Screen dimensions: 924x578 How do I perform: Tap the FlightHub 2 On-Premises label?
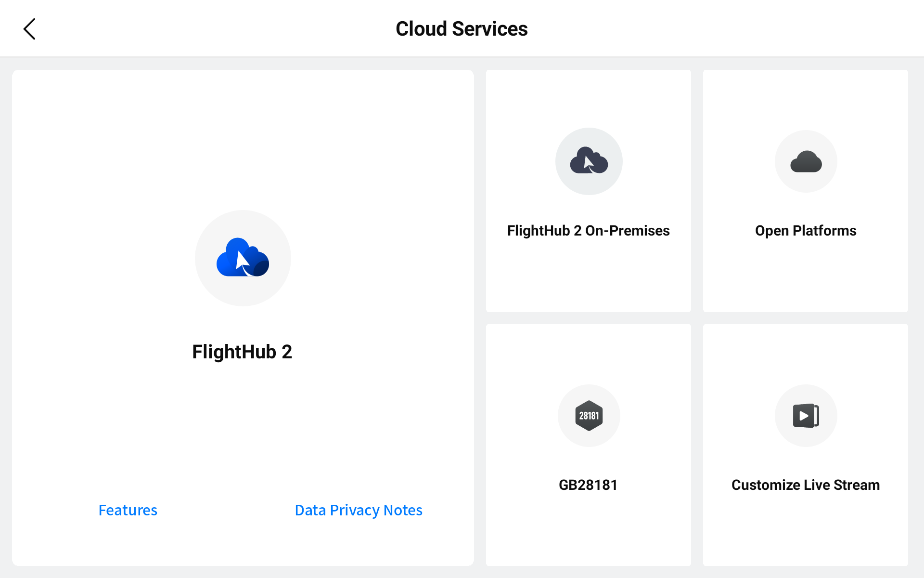[589, 231]
